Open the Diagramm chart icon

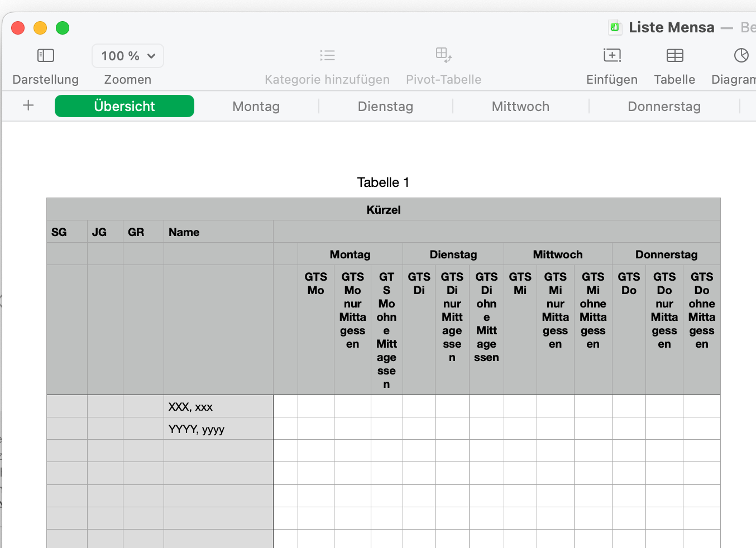pyautogui.click(x=741, y=55)
